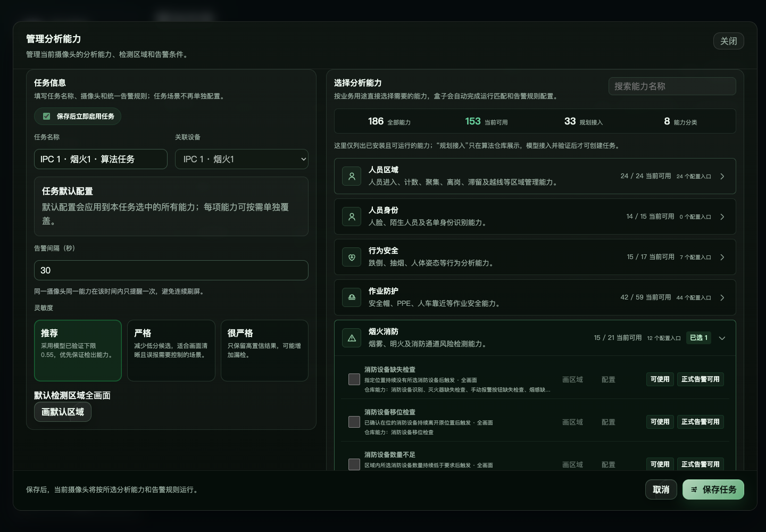
Task: Click 正式告警可用 tag for 消防设备移位检查
Action: tap(701, 422)
